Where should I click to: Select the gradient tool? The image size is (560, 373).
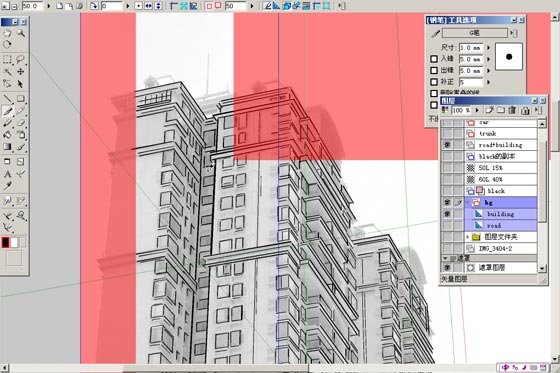[x=7, y=147]
